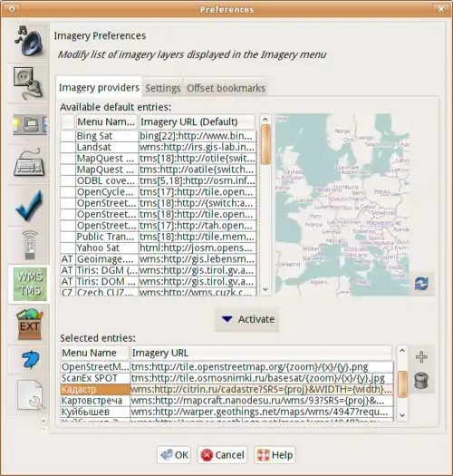Open the validator checkmark preferences icon

point(29,205)
